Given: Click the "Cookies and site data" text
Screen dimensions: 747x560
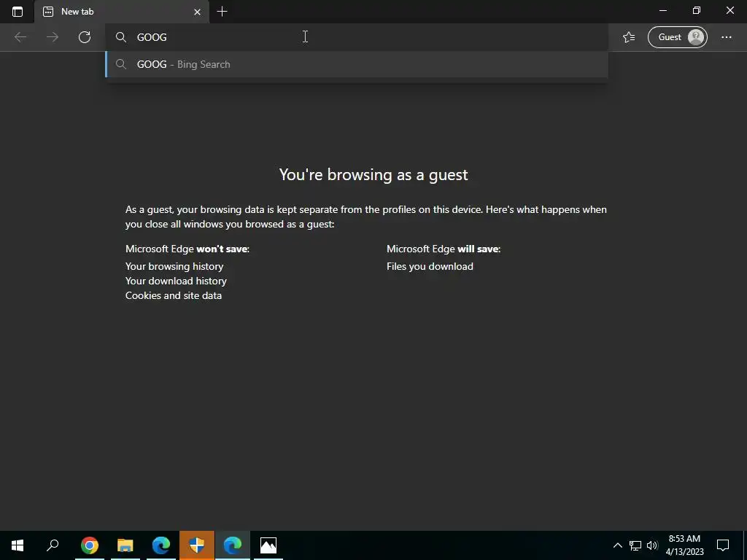Looking at the screenshot, I should 174,295.
